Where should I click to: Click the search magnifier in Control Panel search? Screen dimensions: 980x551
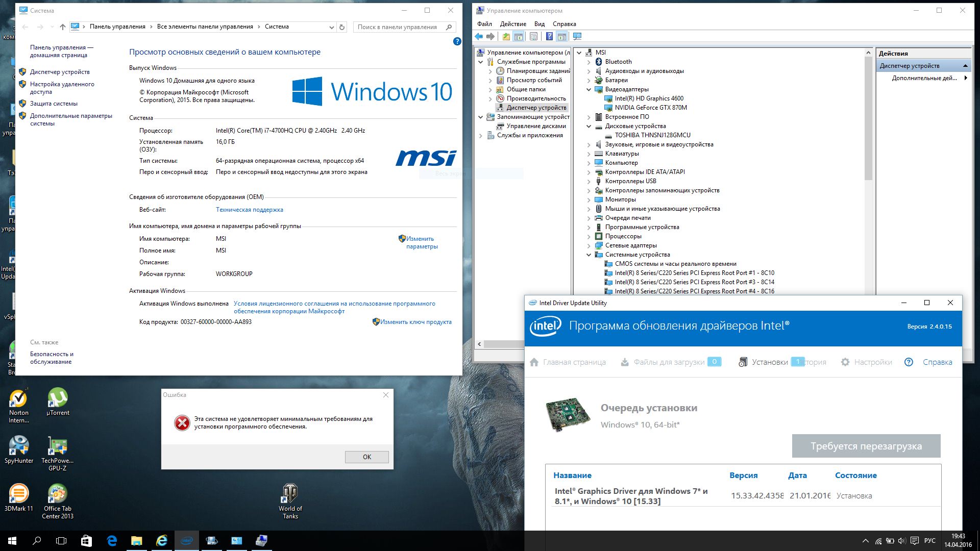(449, 27)
